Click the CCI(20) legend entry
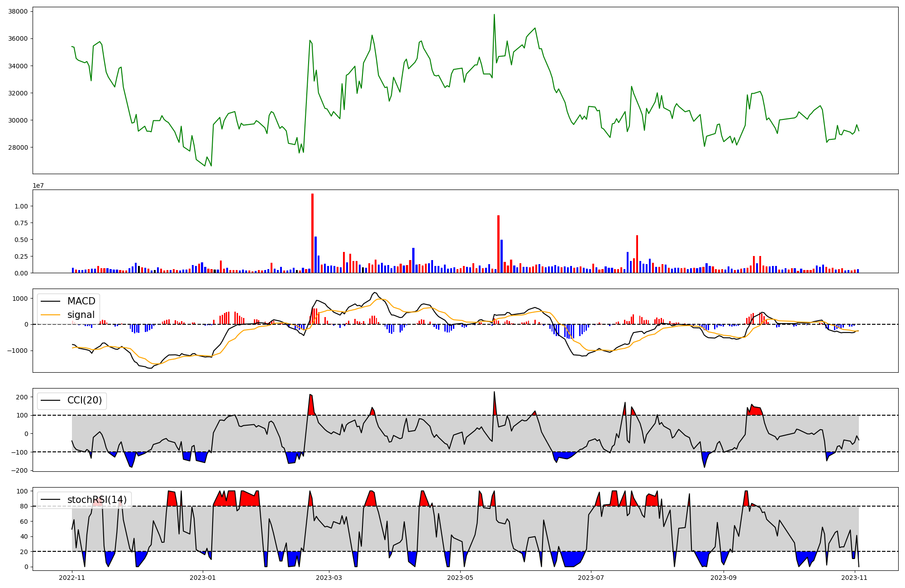The width and height of the screenshot is (905, 588). point(84,400)
